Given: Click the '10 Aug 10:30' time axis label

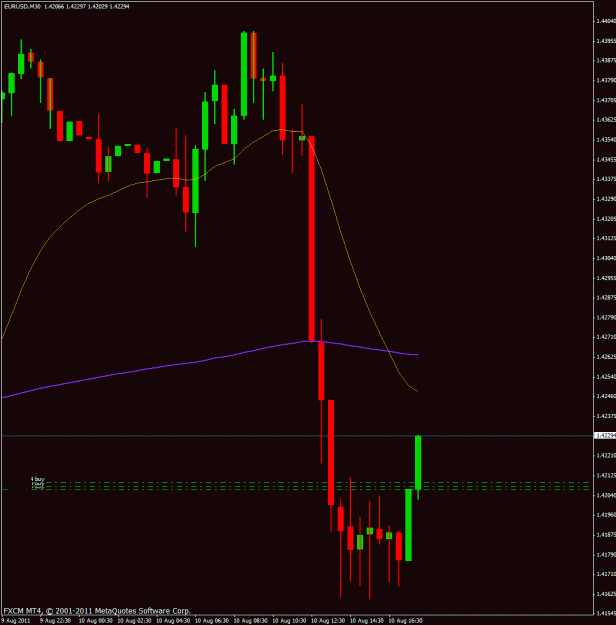Looking at the screenshot, I should pos(289,621).
